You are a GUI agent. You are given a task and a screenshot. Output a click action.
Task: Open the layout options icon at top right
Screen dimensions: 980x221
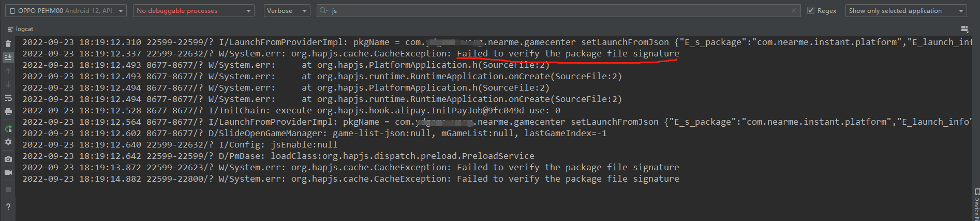[964, 29]
